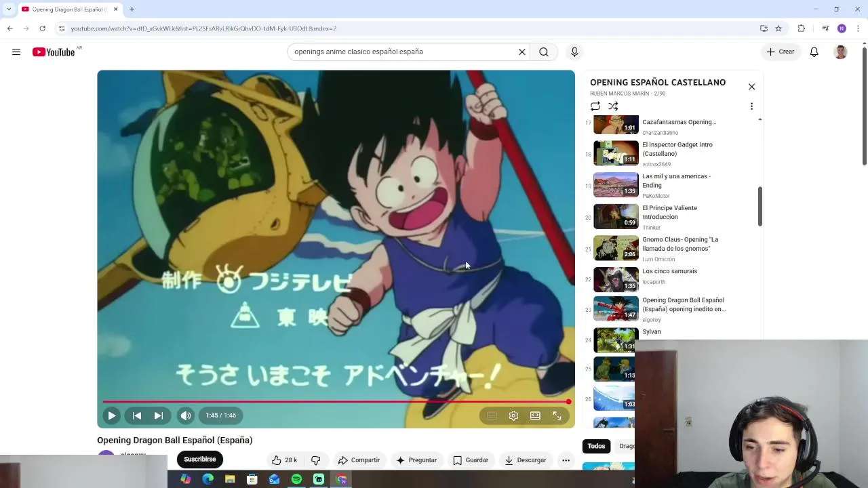This screenshot has height=488, width=868.
Task: Play the Dragon Ball video
Action: 112,415
